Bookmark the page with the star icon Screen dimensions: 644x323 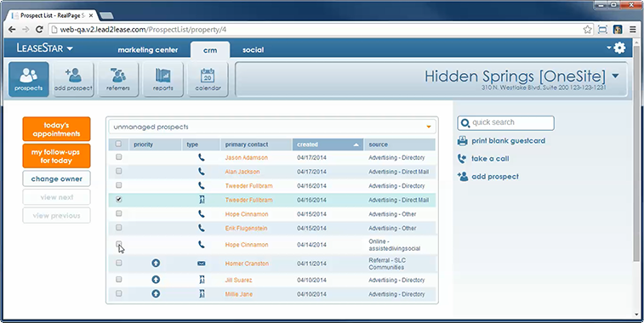pos(588,30)
